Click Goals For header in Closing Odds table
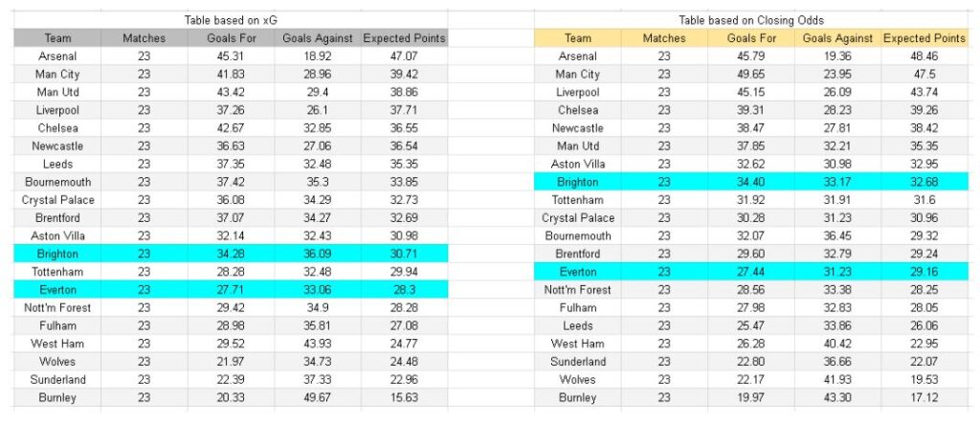The height and width of the screenshot is (424, 980). tap(751, 38)
